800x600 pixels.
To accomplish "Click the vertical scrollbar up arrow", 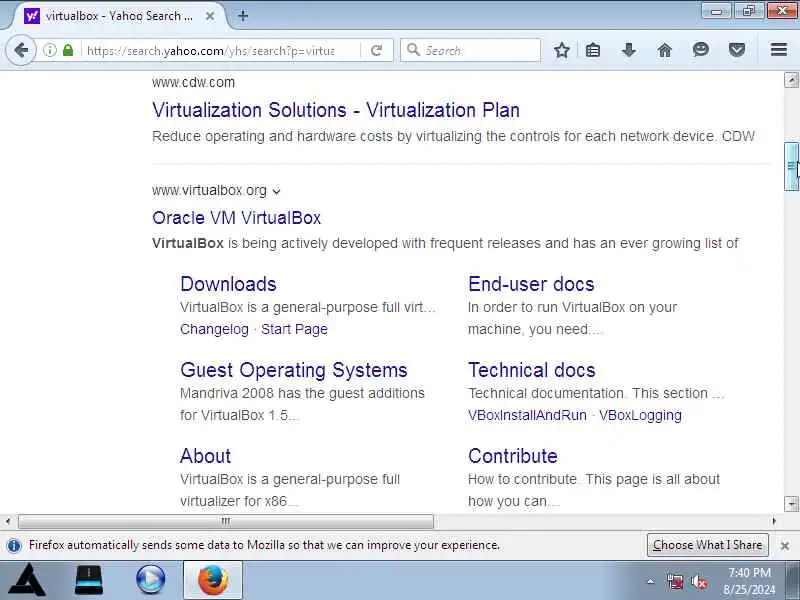I will pos(791,80).
